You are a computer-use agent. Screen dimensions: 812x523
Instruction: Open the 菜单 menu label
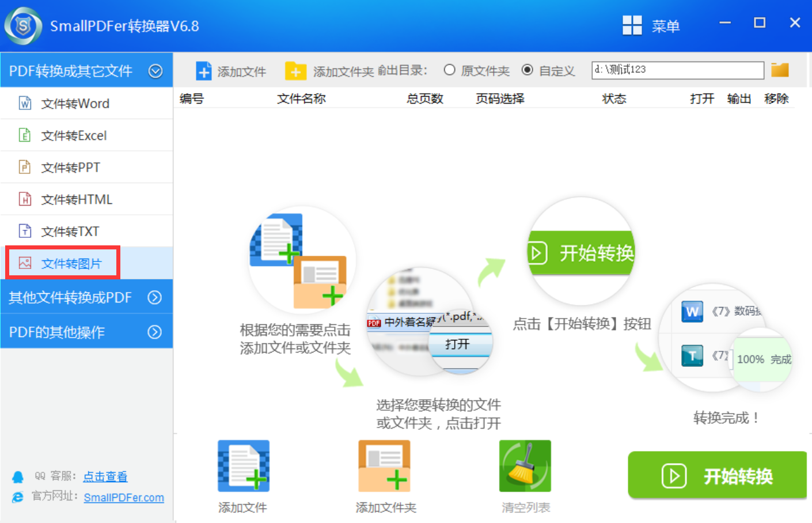coord(666,26)
